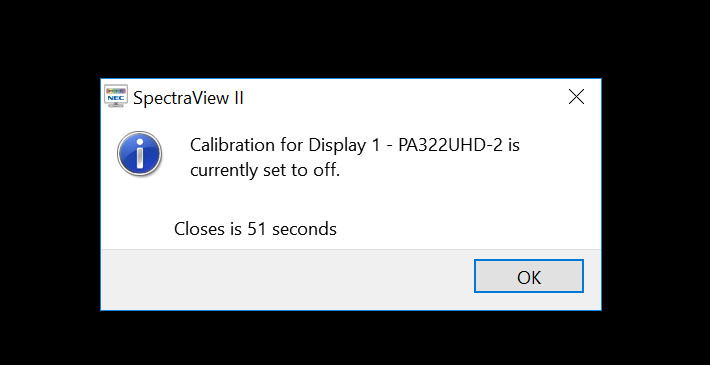Click the word 'seconds' in the countdown
Viewport: 710px width, 365px height.
(304, 229)
